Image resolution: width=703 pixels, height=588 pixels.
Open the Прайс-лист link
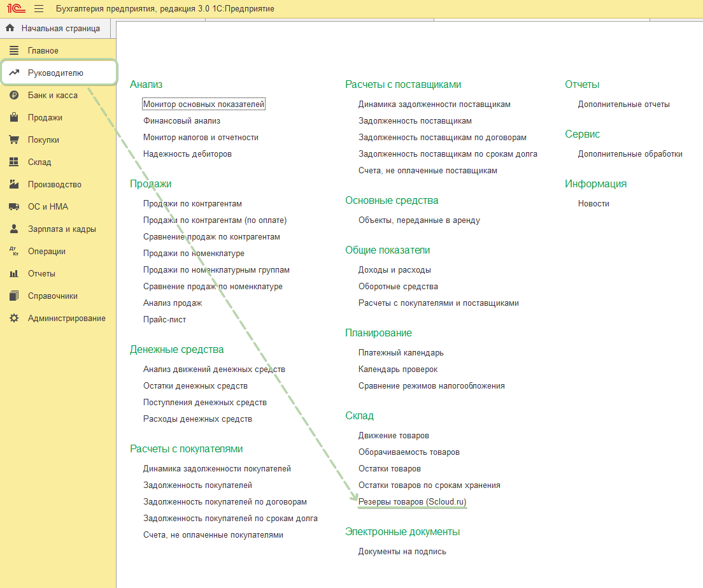click(164, 320)
